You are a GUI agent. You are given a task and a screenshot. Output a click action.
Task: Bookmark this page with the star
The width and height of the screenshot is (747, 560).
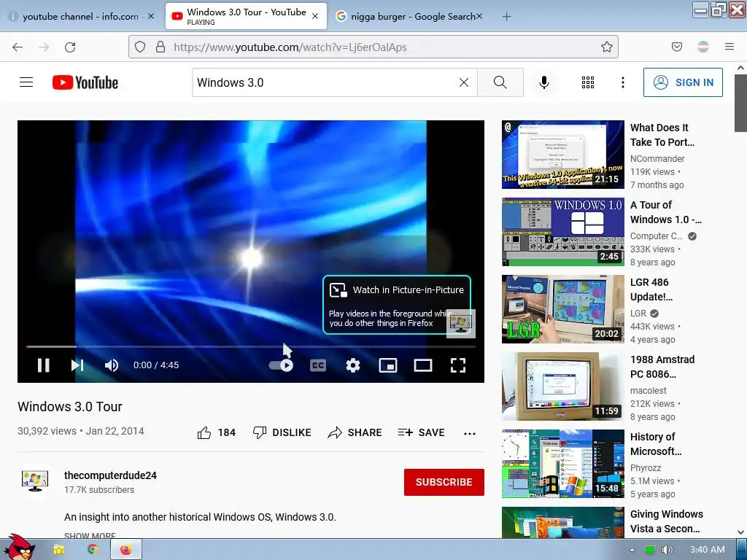606,47
